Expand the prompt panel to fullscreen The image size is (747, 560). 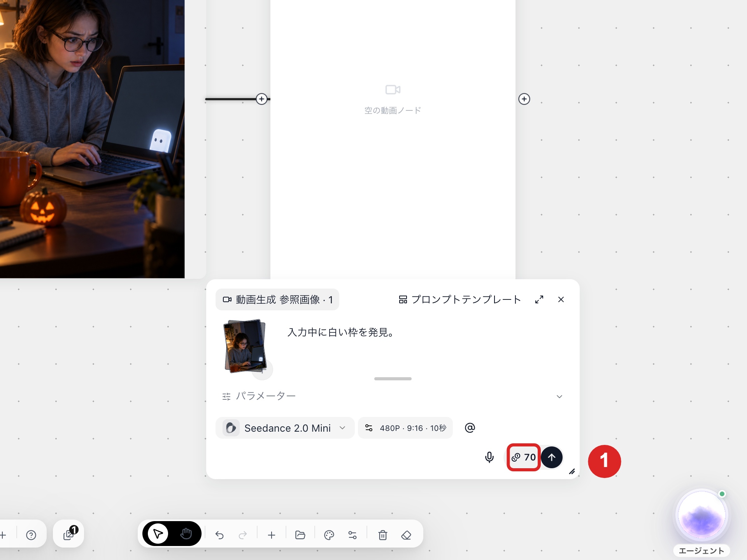pos(539,299)
